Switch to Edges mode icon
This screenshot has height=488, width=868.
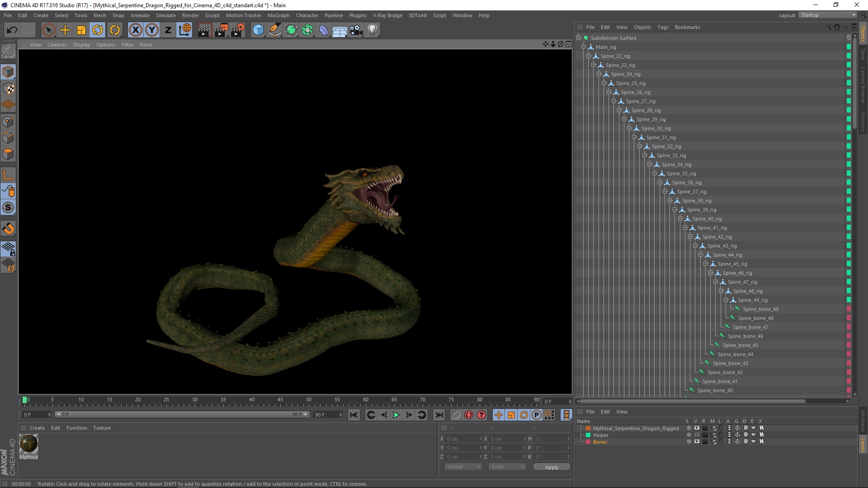[8, 137]
